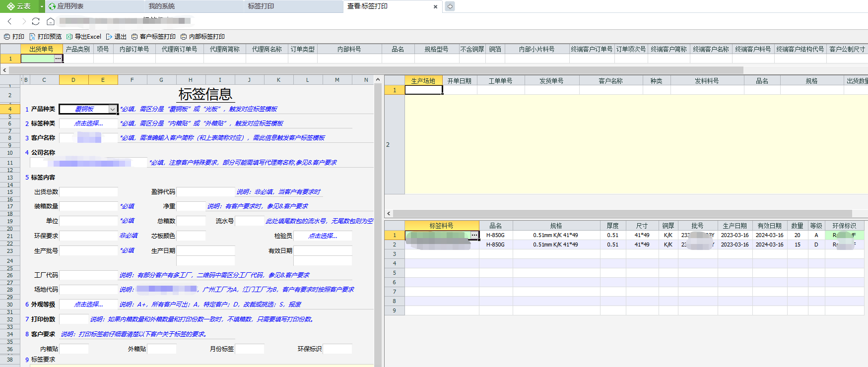Click the 标签料号 column header
868x367 pixels.
tap(442, 226)
